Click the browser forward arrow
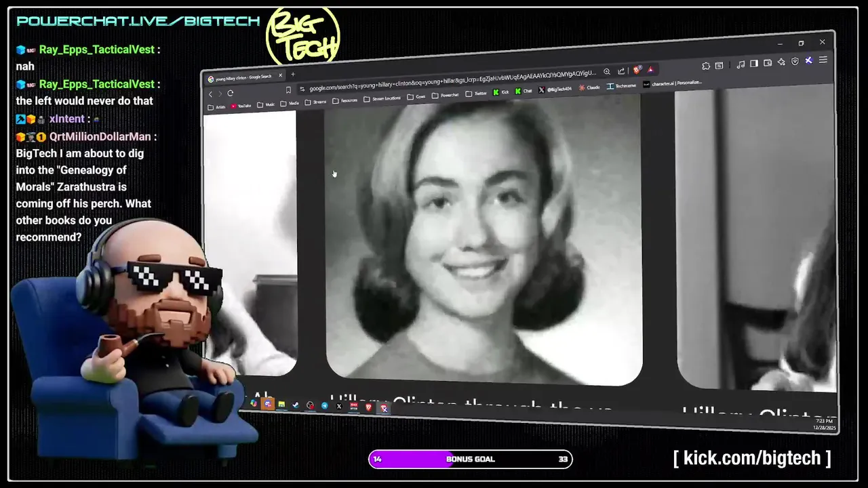The image size is (868, 488). click(220, 94)
